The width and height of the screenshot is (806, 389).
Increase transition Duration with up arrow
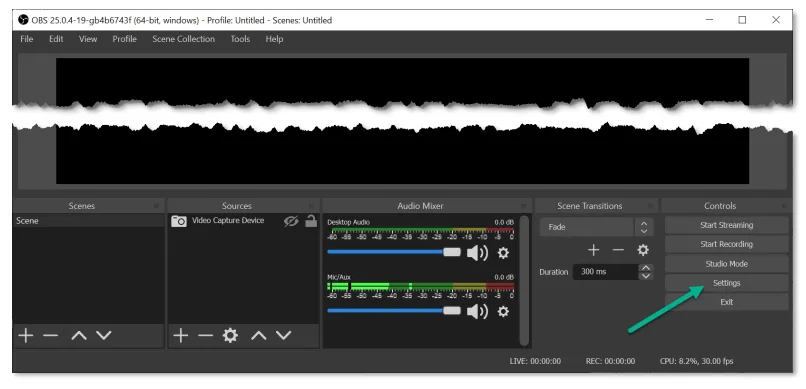point(646,268)
